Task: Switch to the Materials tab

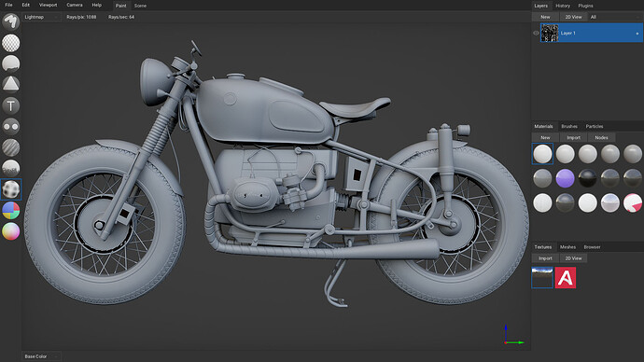Action: (543, 126)
